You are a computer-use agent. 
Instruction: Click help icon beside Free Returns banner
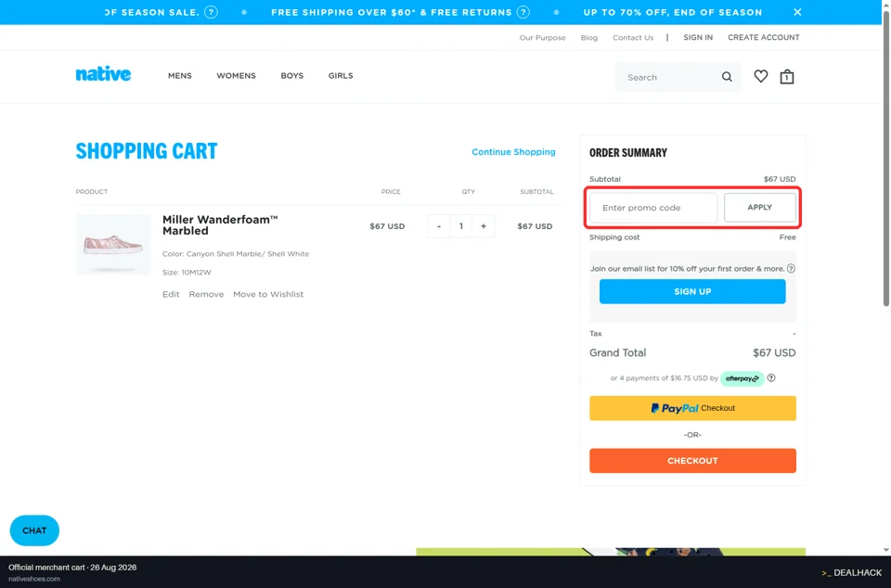[x=523, y=12]
